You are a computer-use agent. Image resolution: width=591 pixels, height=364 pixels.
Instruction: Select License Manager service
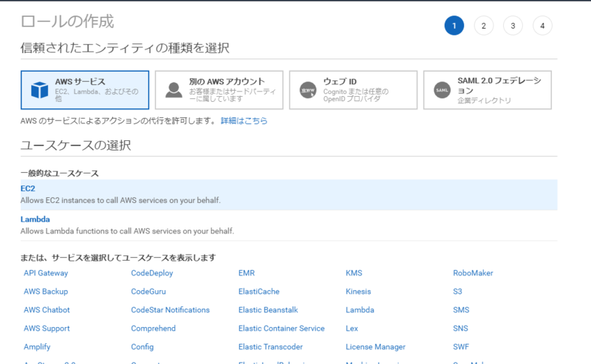[376, 347]
